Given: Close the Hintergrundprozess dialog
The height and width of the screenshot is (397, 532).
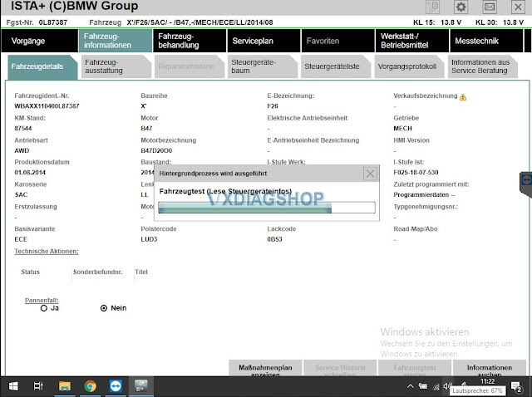Looking at the screenshot, I should pyautogui.click(x=370, y=174).
